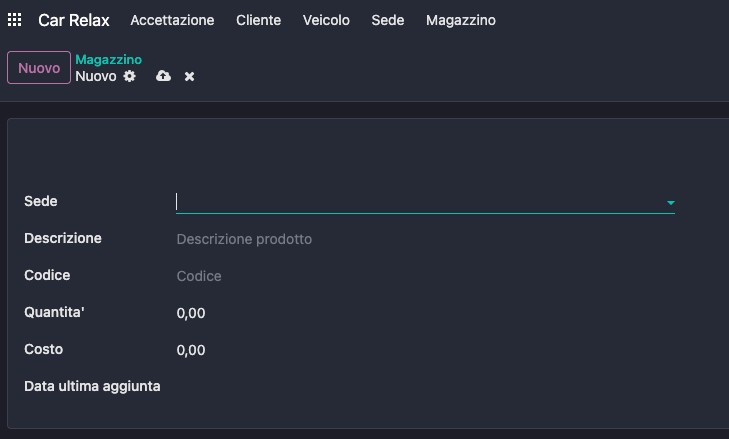Open the apps grid menu icon

point(14,20)
